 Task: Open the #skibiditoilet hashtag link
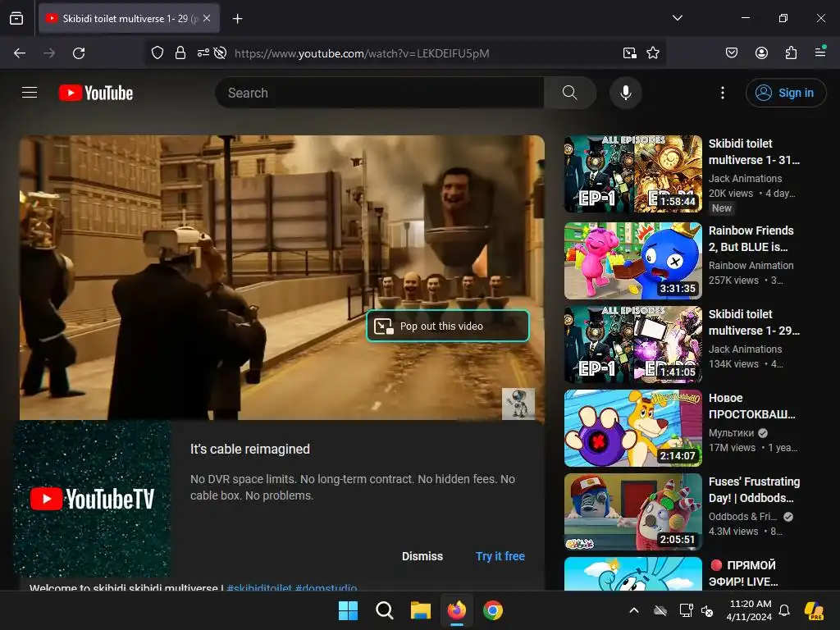(259, 587)
